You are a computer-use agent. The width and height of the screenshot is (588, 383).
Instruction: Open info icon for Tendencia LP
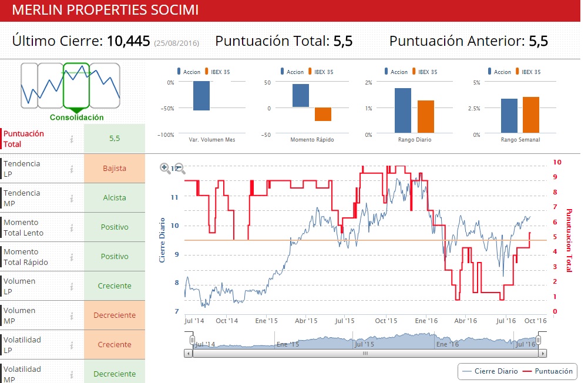72,169
